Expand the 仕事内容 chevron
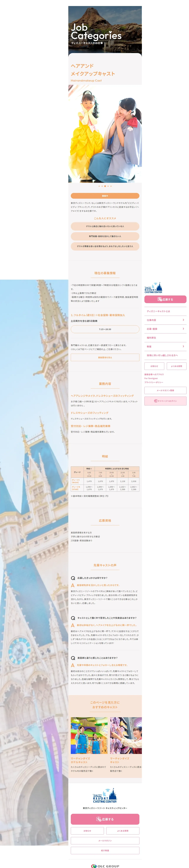This screenshot has width=189, height=868. [x=183, y=320]
